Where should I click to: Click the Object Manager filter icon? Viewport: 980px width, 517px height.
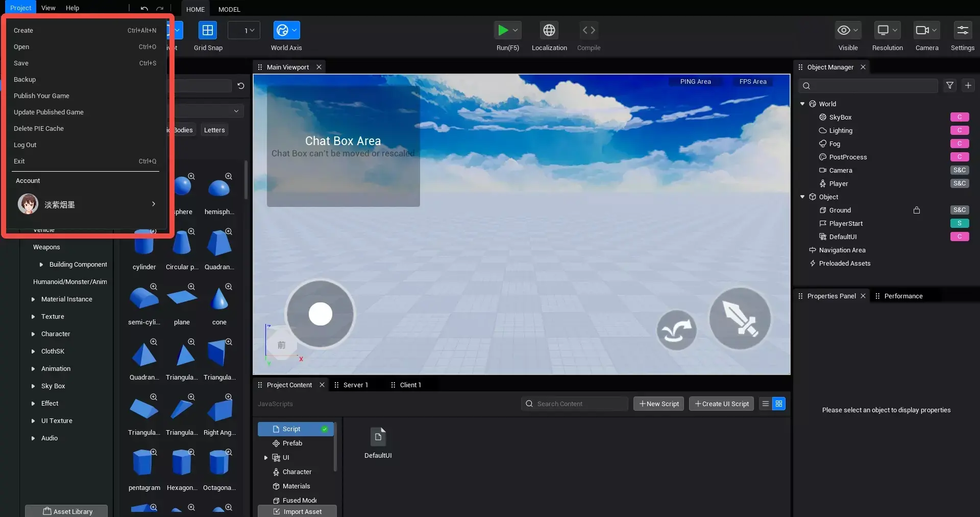click(x=950, y=85)
